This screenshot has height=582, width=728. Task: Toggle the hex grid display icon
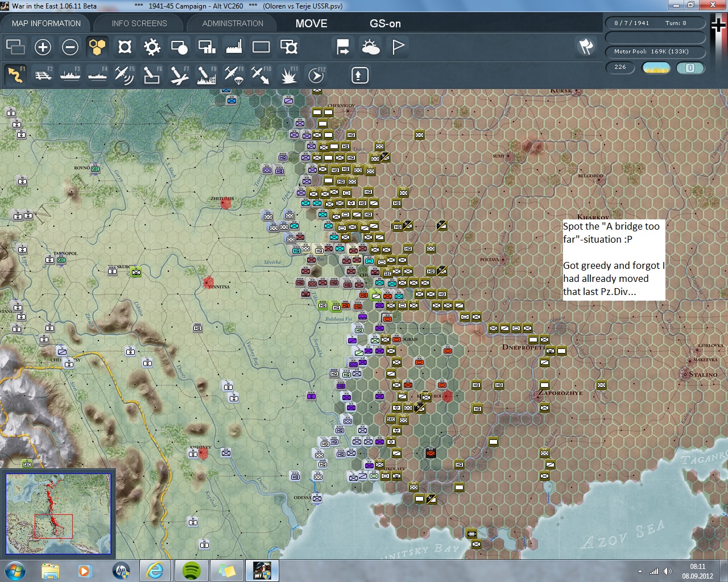(97, 47)
